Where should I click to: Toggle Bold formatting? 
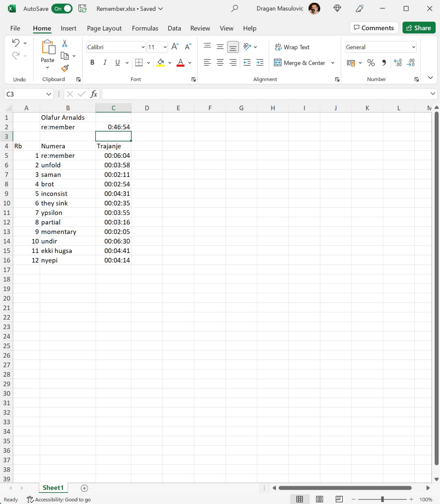92,63
